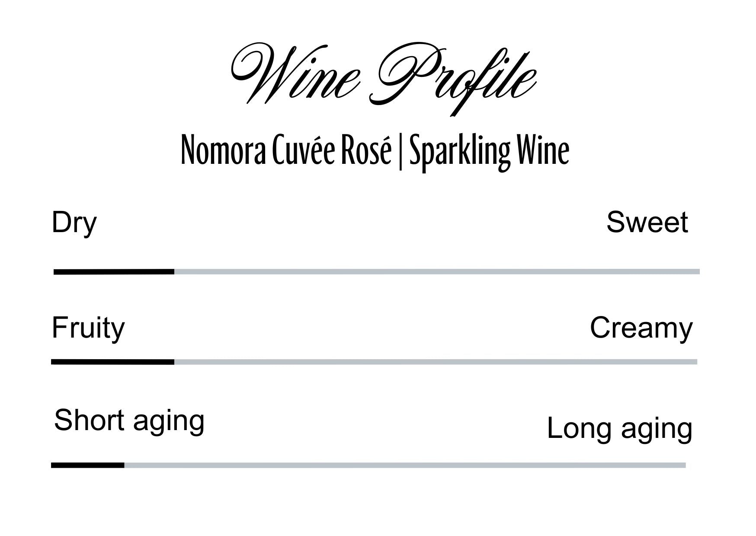Viewport: 756px width, 536px height.
Task: Click the "Long aging" label
Action: click(619, 429)
